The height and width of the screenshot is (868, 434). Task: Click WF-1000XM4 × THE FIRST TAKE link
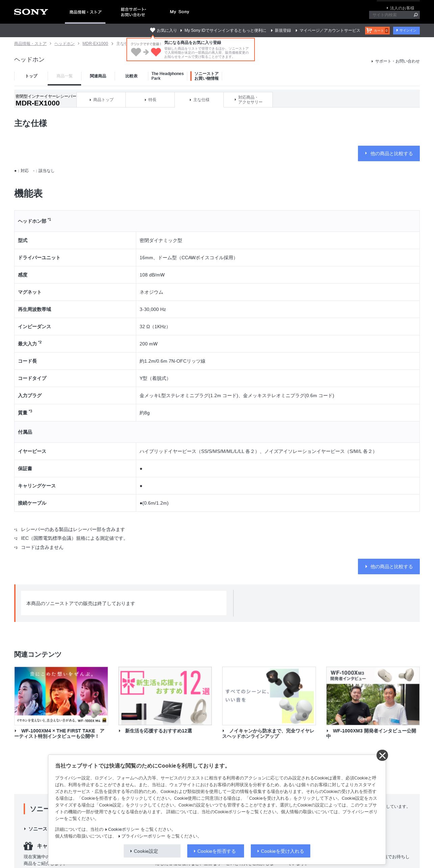(59, 733)
